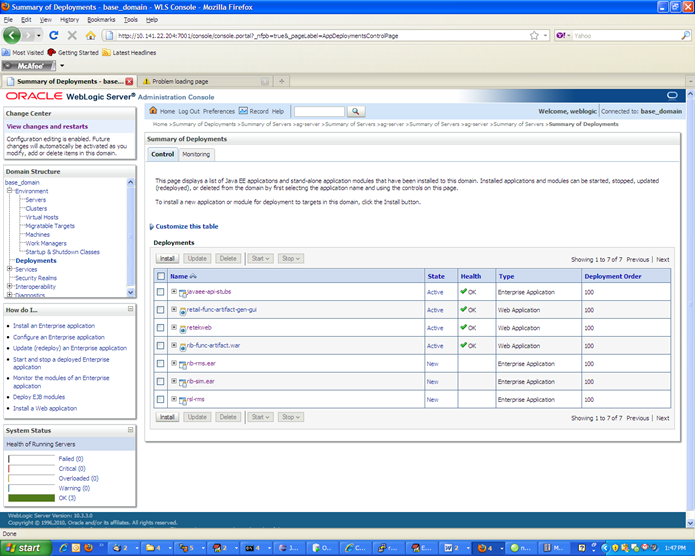
Task: Open the Firefox home page icon
Action: click(x=91, y=36)
